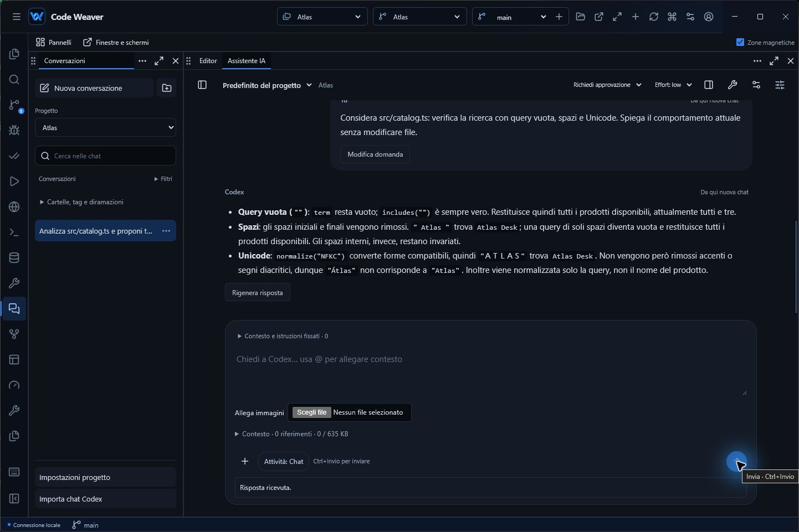Switch to the Editor tab
The height and width of the screenshot is (532, 799).
[208, 61]
